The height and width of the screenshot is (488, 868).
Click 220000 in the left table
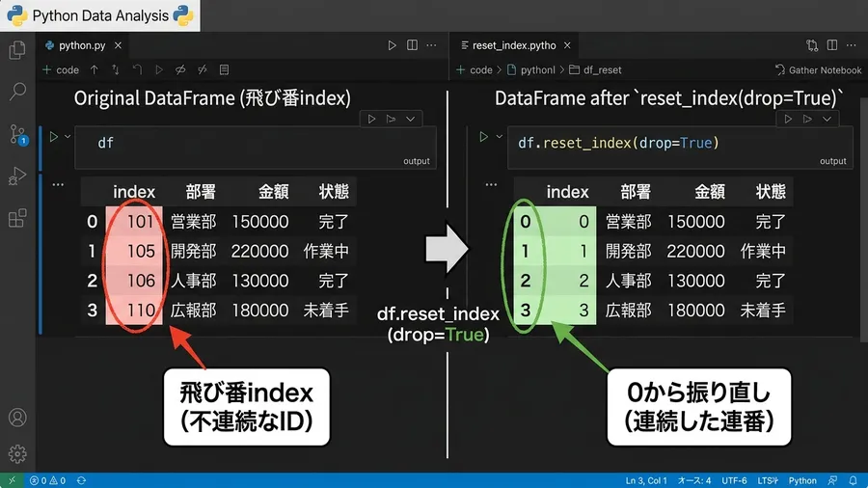coord(259,251)
